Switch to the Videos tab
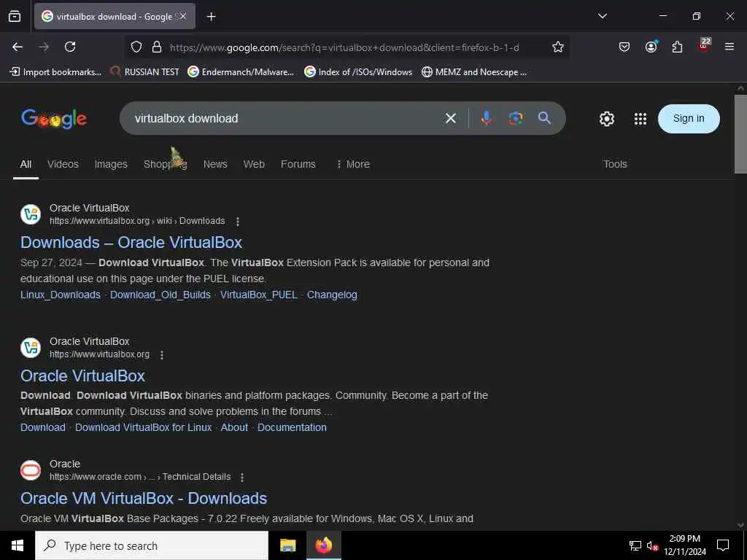The height and width of the screenshot is (560, 747). click(x=63, y=164)
